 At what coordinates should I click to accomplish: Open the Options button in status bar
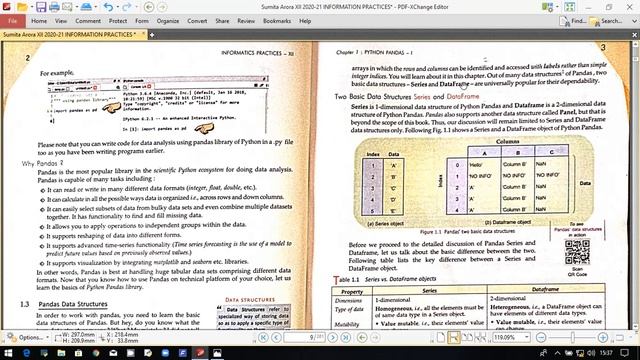[x=28, y=338]
